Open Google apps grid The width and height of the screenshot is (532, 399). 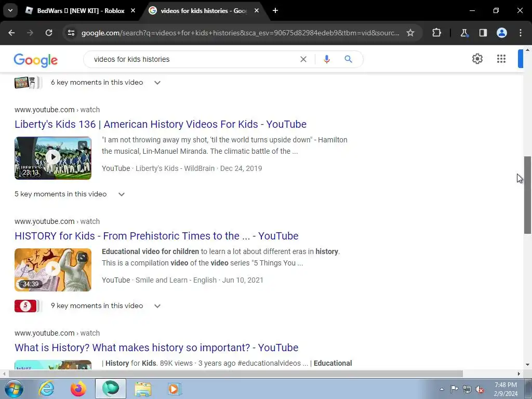coord(501,59)
